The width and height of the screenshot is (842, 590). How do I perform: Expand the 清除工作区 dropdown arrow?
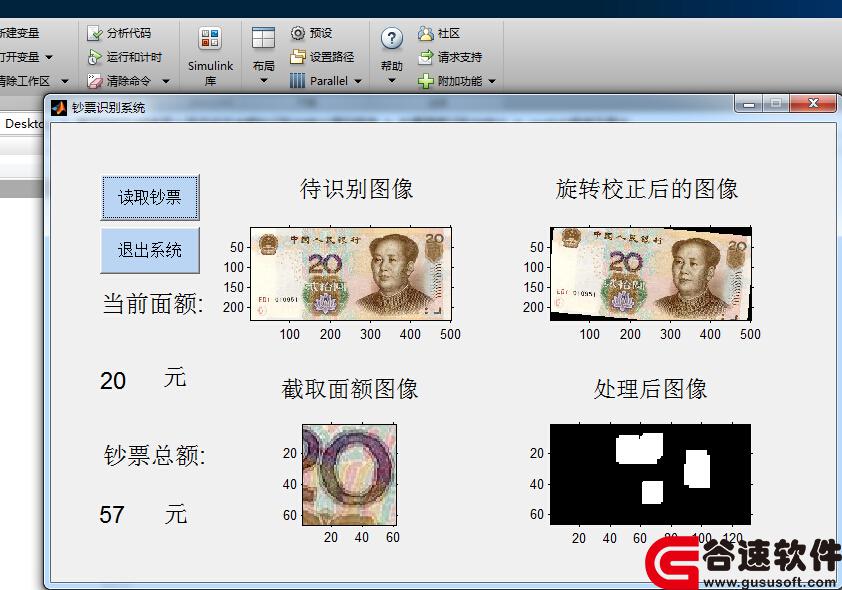click(x=65, y=82)
